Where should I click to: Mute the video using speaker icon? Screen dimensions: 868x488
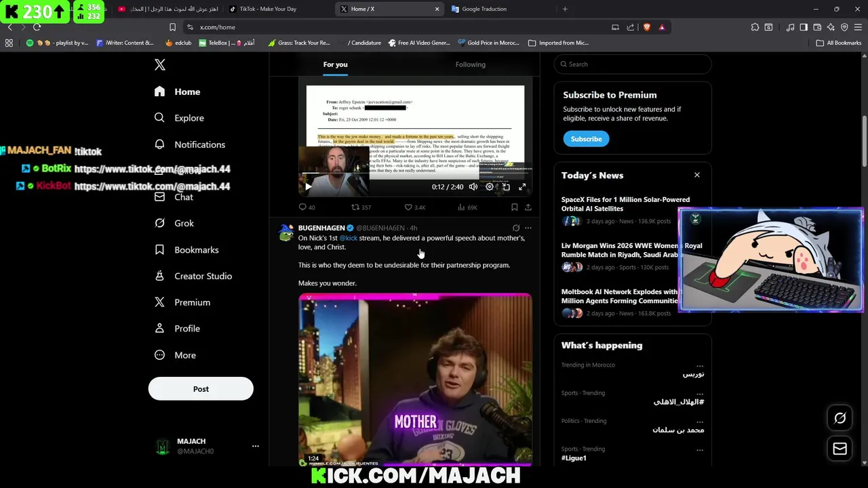[473, 187]
